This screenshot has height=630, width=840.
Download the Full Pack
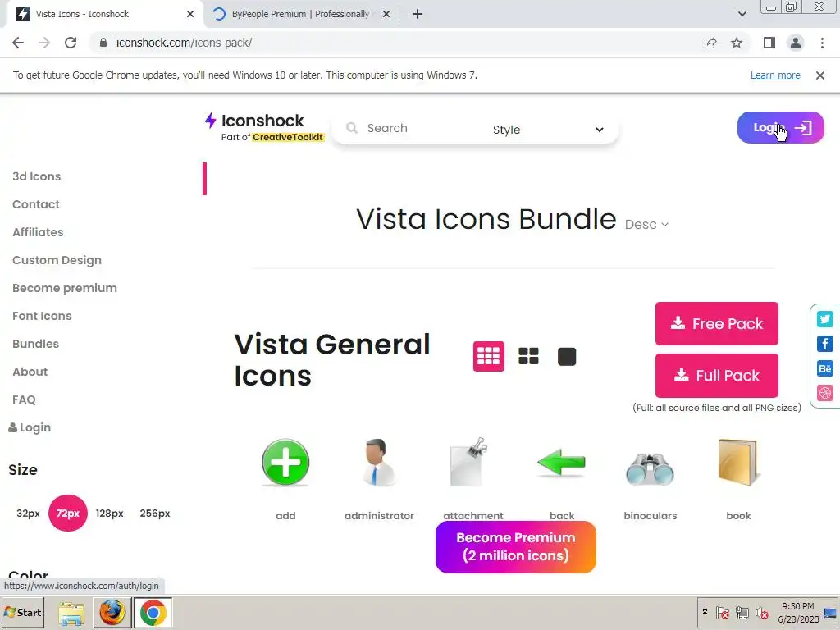click(717, 376)
